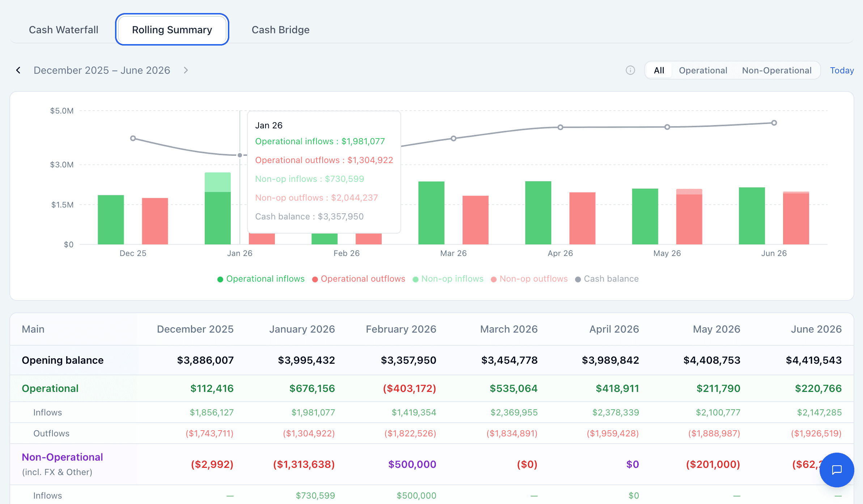863x504 pixels.
Task: Click May 26 red outflows bar
Action: 689,219
